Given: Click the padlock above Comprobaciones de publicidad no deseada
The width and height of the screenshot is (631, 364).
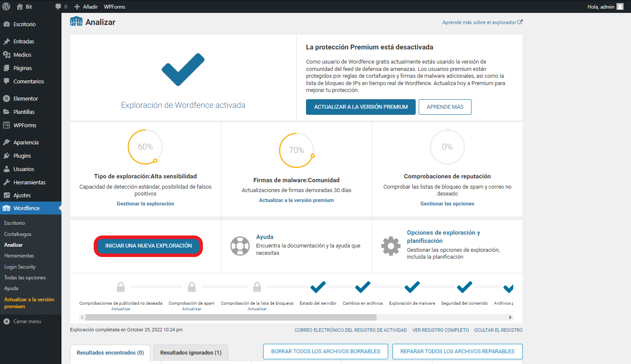Looking at the screenshot, I should pos(121,287).
